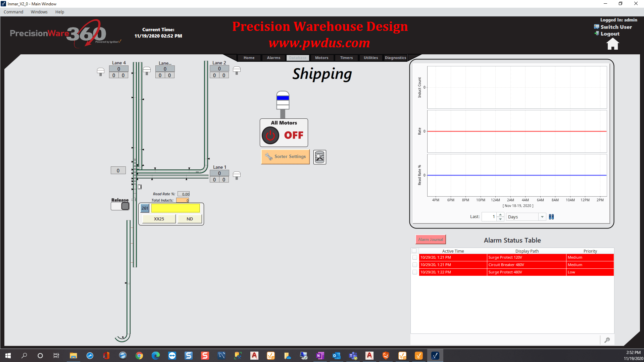Check the Circuit Breaker 480V alarm checkbox
Viewport: 644px width, 362px height.
click(x=415, y=265)
